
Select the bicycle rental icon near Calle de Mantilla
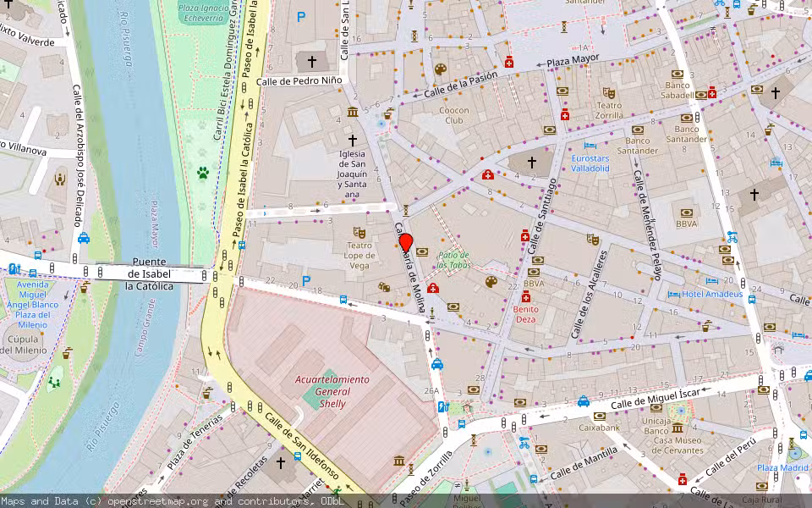pyautogui.click(x=524, y=443)
